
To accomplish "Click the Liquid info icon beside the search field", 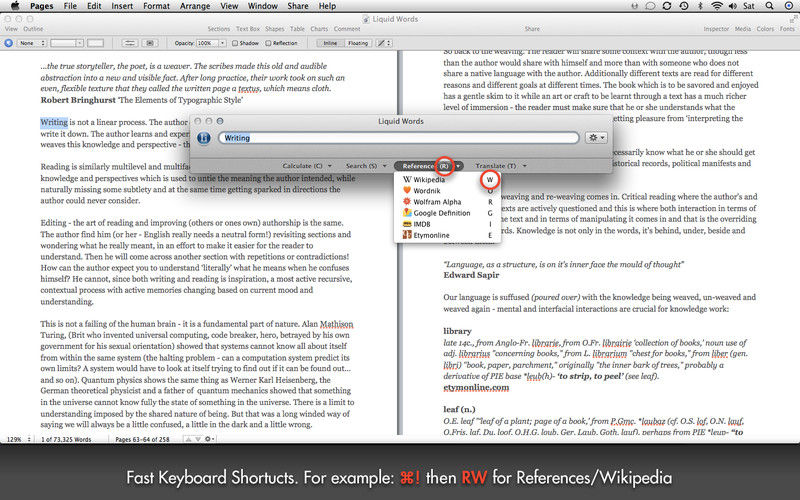I will (x=204, y=138).
